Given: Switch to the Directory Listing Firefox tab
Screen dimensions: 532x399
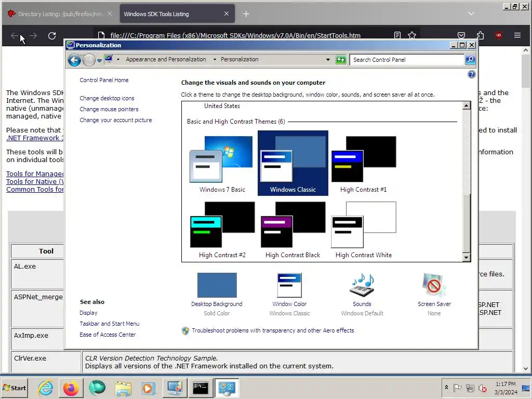Looking at the screenshot, I should pyautogui.click(x=59, y=14).
